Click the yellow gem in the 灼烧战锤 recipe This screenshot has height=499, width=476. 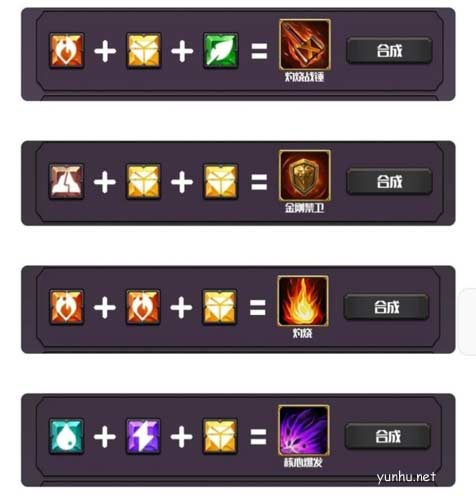pyautogui.click(x=144, y=51)
